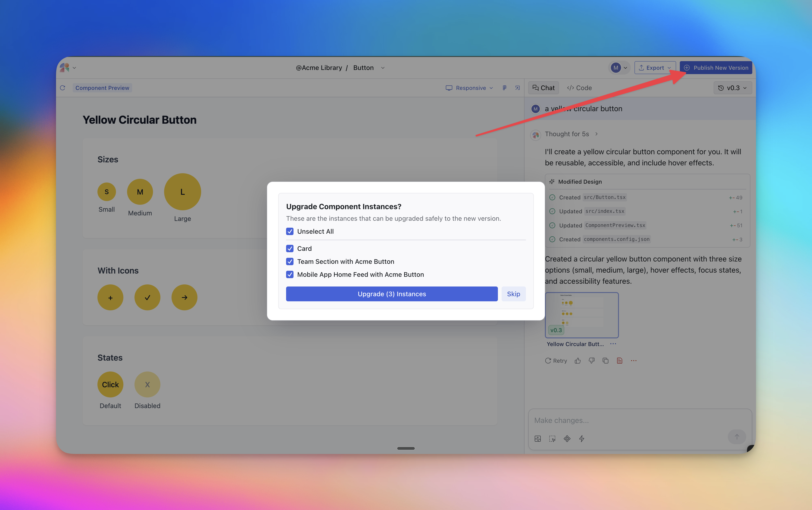The image size is (812, 510).
Task: Click the Figma icon in preview toolbar
Action: click(x=504, y=88)
